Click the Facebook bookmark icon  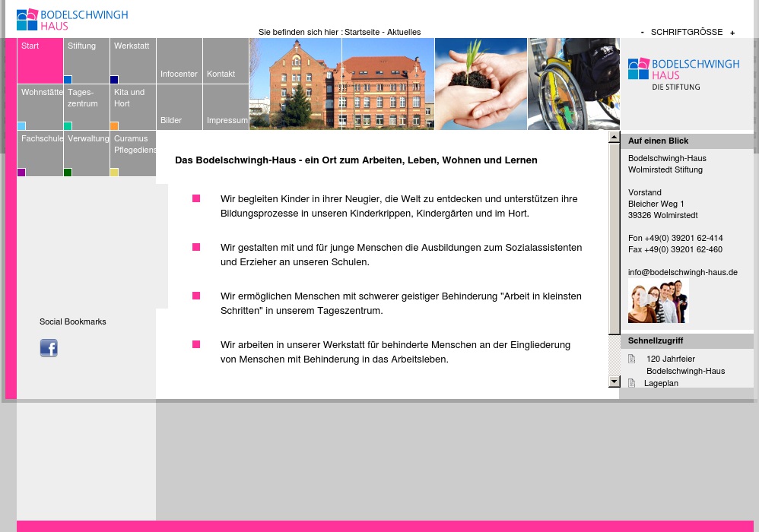tap(49, 348)
